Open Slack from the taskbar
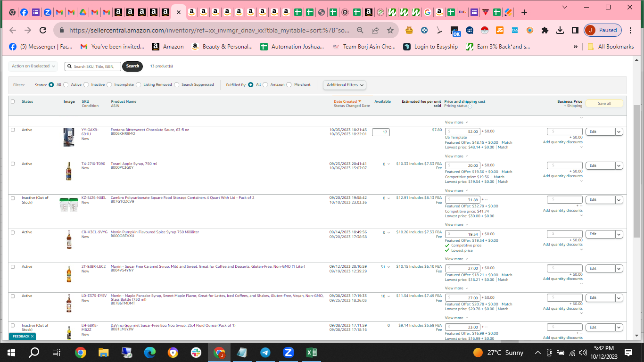644x362 pixels. (x=196, y=353)
